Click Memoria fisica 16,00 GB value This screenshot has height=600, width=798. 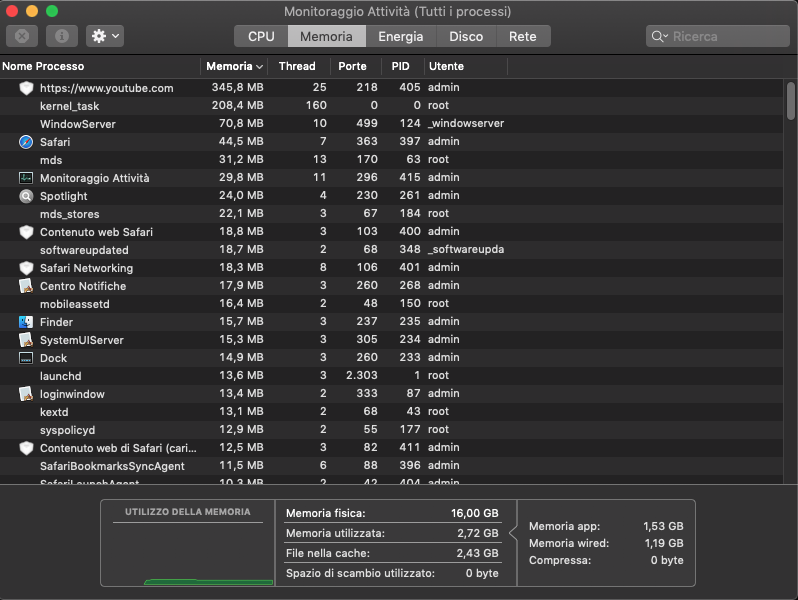coord(474,513)
